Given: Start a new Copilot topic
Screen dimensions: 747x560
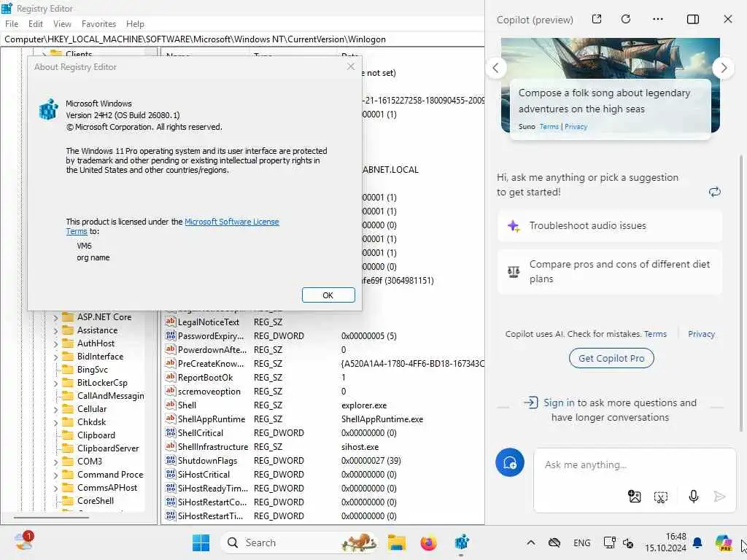Looking at the screenshot, I should (510, 462).
